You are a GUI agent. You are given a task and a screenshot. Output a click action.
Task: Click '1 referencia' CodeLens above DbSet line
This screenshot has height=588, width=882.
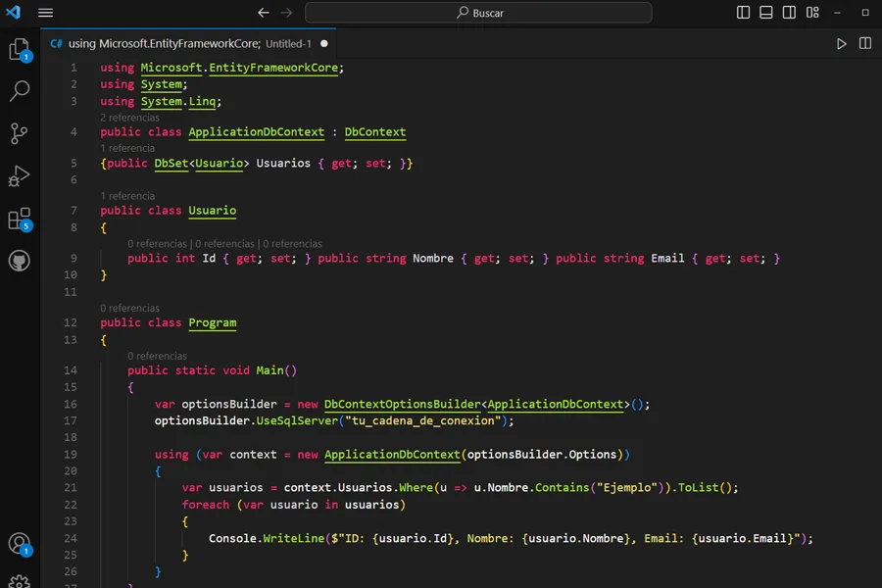[127, 148]
